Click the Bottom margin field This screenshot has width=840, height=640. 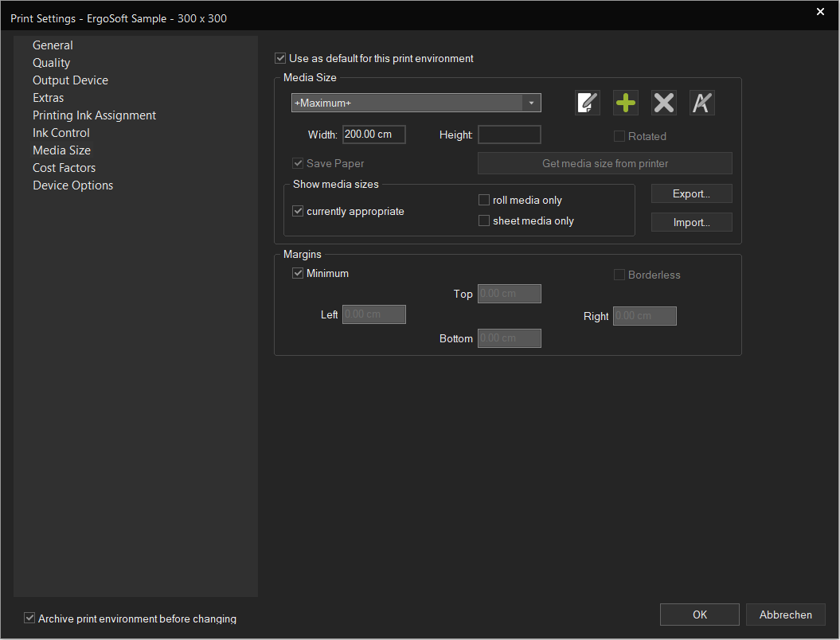510,338
